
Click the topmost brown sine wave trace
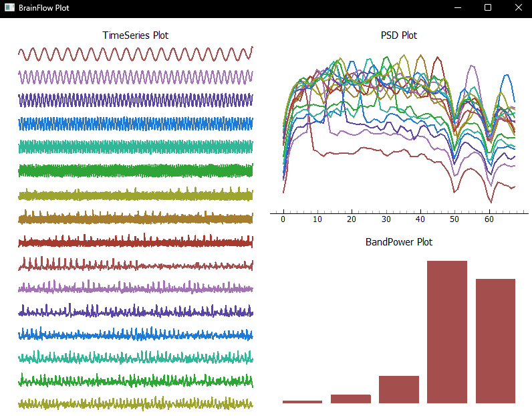(x=136, y=54)
